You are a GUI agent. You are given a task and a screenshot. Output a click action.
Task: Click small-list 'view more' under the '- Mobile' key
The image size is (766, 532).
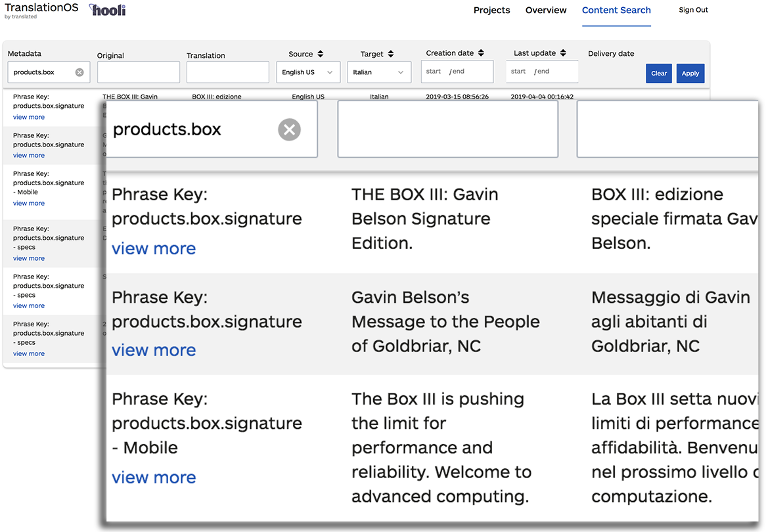pos(29,203)
